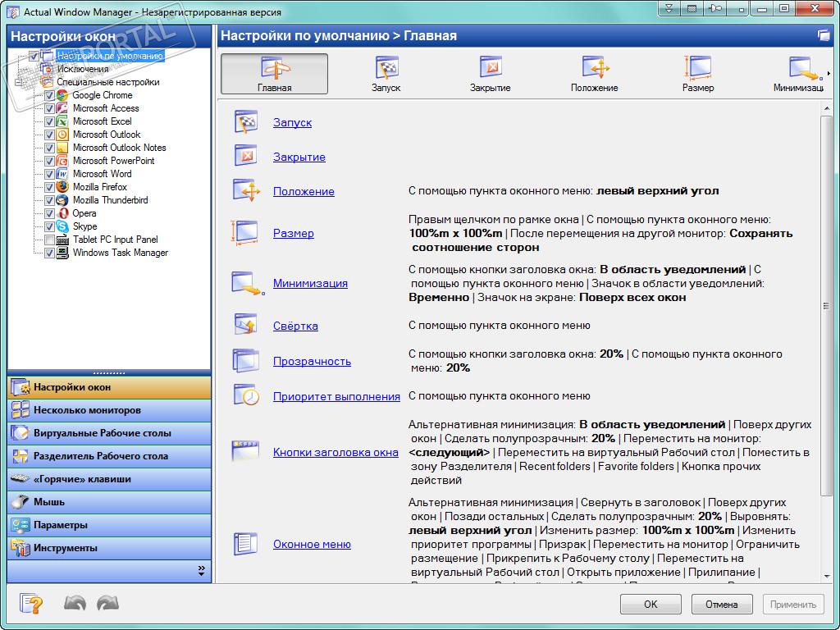Open the Приоритет выполнения link
This screenshot has height=630, width=840.
[336, 396]
